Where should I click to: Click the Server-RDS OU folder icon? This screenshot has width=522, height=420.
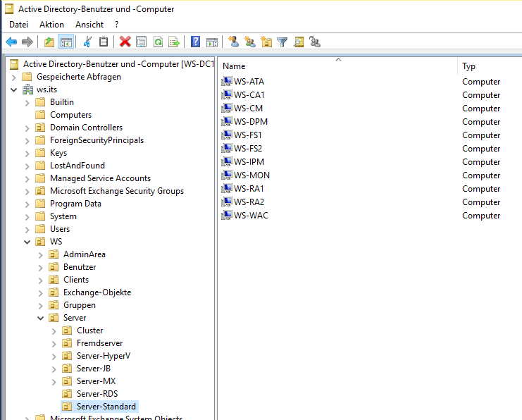67,394
